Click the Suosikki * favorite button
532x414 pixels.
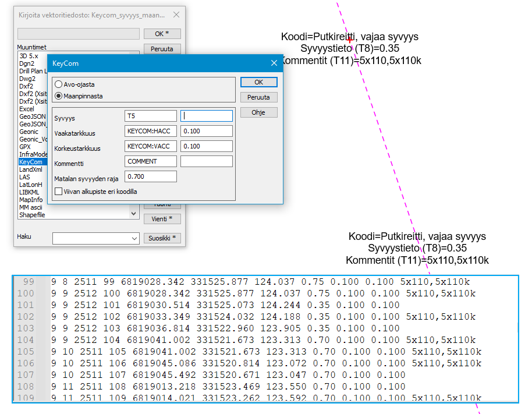coord(162,238)
